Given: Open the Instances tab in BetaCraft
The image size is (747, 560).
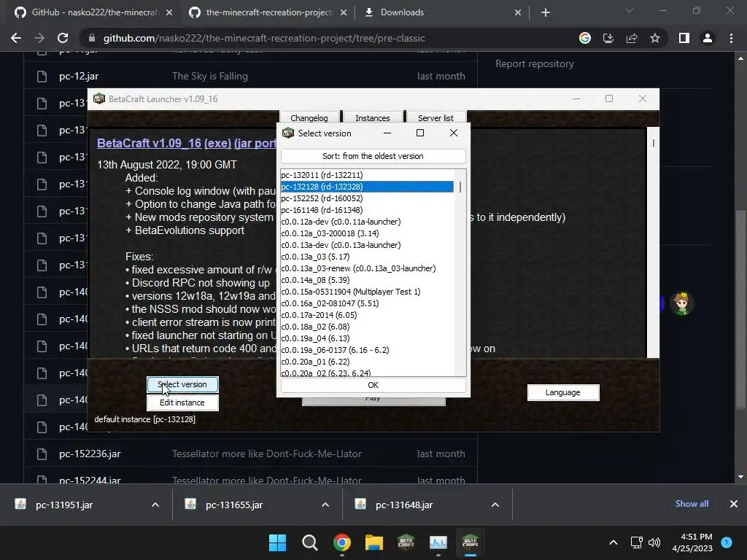Looking at the screenshot, I should [373, 117].
